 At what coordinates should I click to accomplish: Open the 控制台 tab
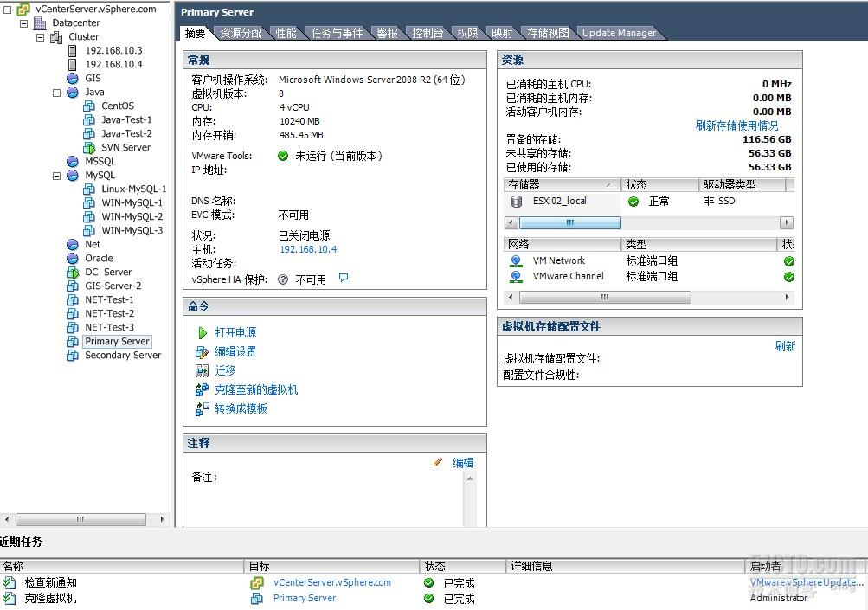(428, 33)
